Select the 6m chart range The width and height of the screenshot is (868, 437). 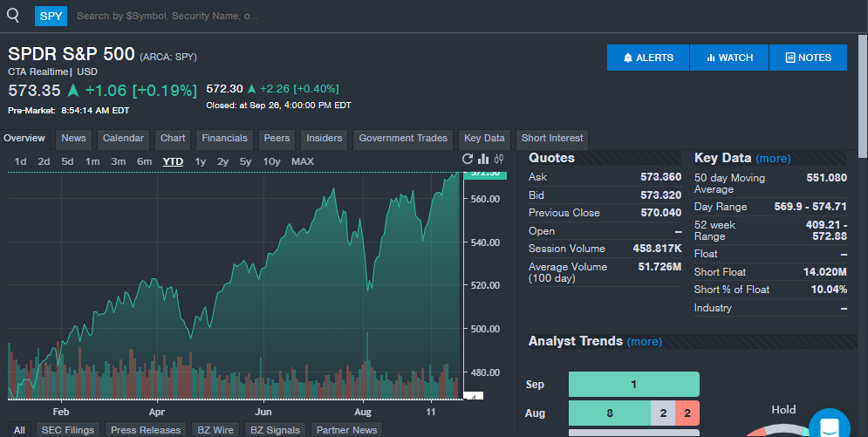click(x=145, y=161)
